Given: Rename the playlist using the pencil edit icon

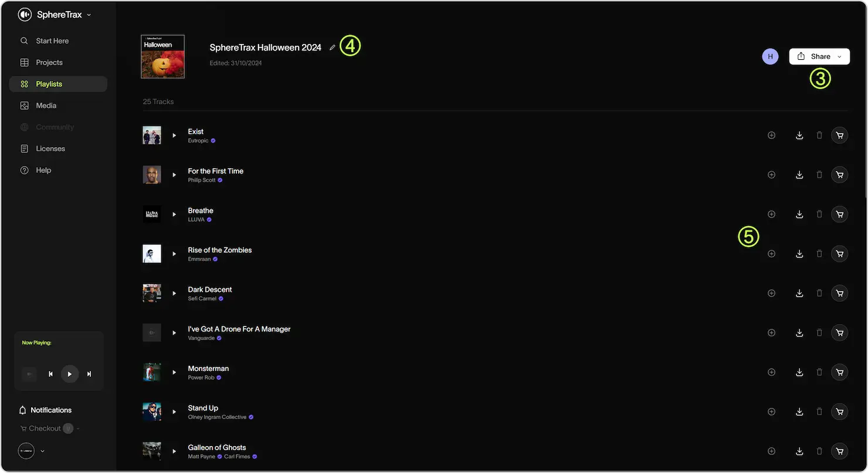Looking at the screenshot, I should click(x=333, y=47).
